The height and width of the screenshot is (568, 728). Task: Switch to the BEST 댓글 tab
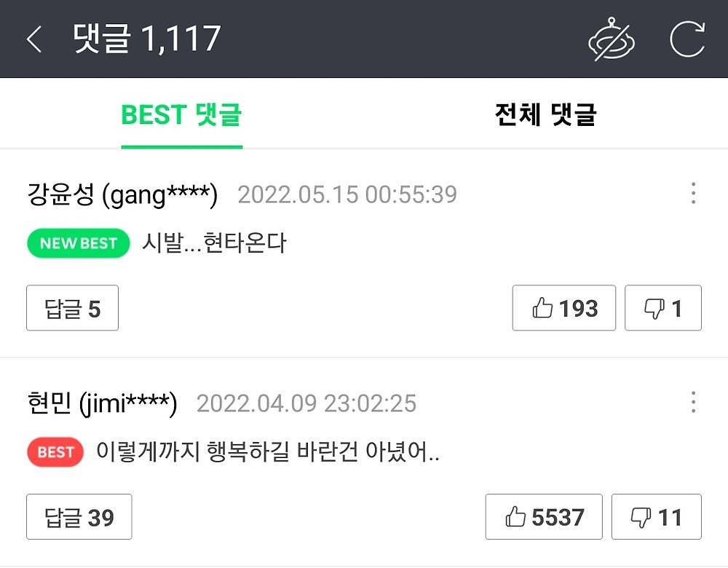click(181, 115)
